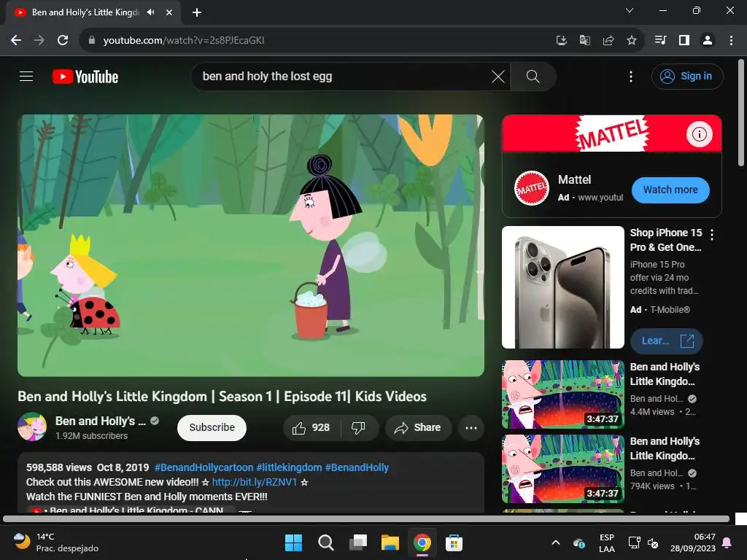The image size is (747, 560).
Task: Clear the search box text
Action: click(x=498, y=76)
